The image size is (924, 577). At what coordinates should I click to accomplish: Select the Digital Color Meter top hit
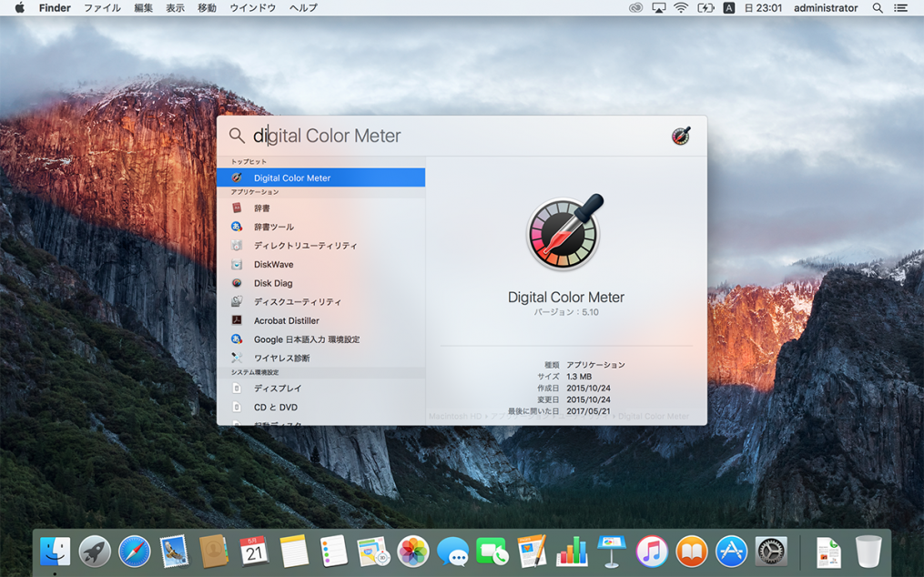click(321, 177)
